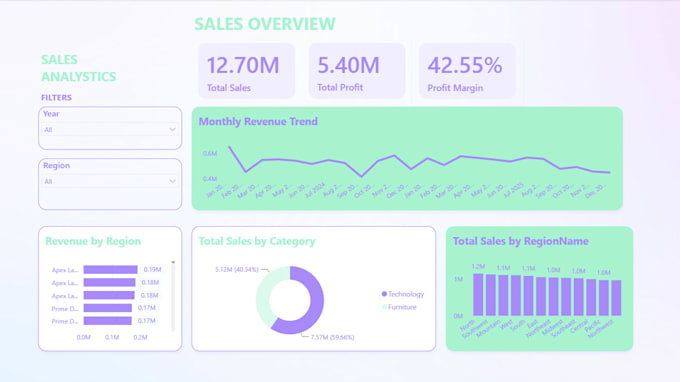Click the Jul 2024 axis label
This screenshot has width=680, height=382.
pos(315,190)
